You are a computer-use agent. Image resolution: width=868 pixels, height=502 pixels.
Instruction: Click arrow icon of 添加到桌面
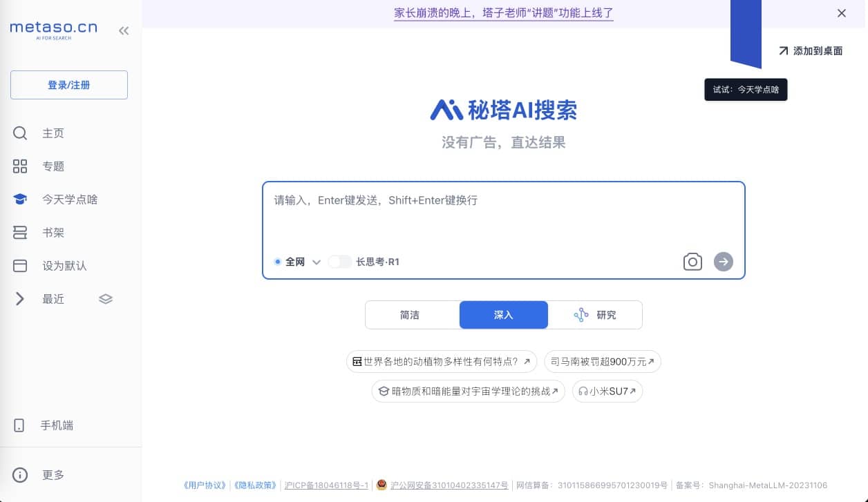pos(783,50)
